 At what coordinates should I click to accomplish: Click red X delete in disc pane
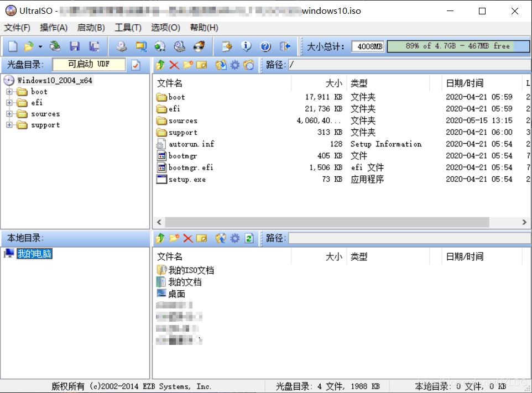(x=174, y=65)
